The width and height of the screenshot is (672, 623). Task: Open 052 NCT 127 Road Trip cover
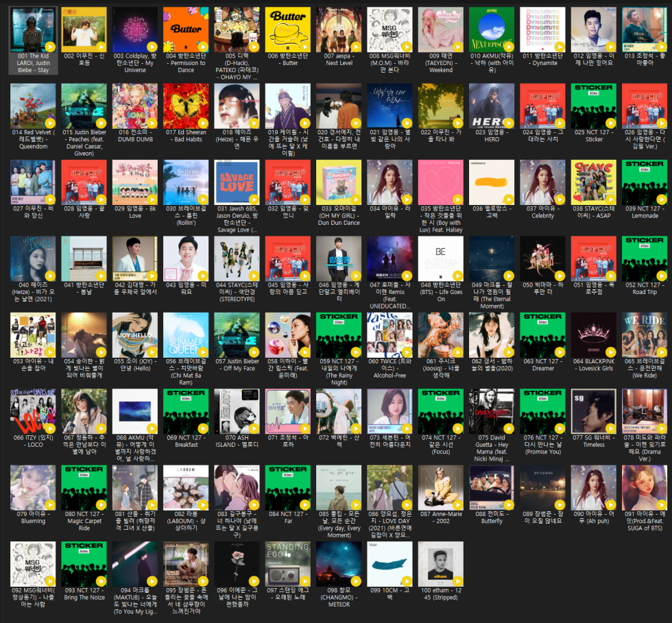click(645, 259)
